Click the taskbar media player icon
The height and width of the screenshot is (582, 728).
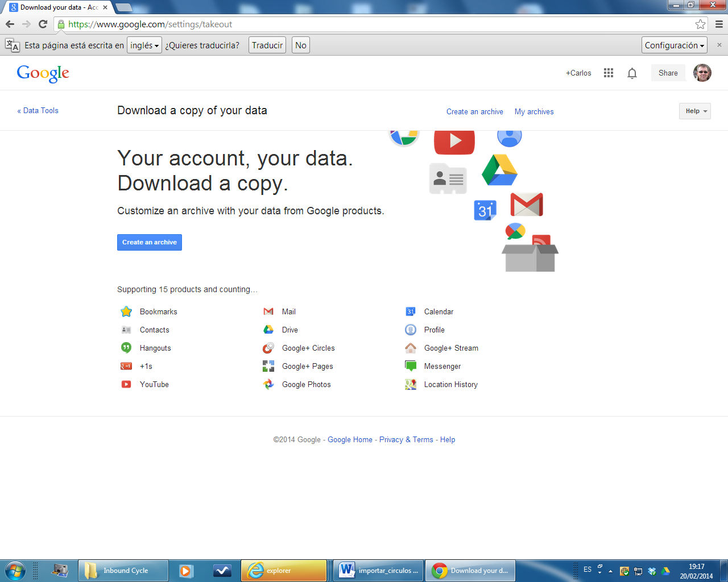[x=187, y=571]
